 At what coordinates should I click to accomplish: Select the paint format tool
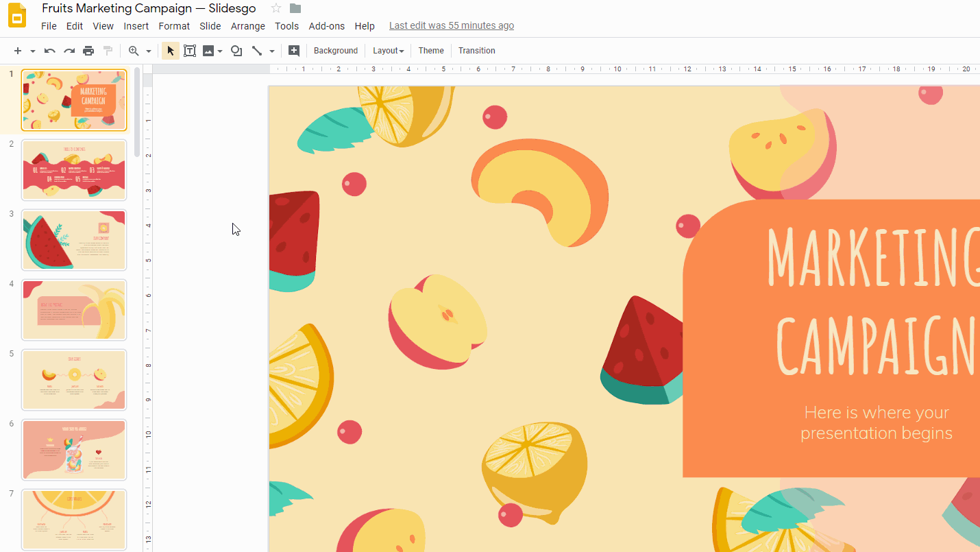(x=107, y=50)
